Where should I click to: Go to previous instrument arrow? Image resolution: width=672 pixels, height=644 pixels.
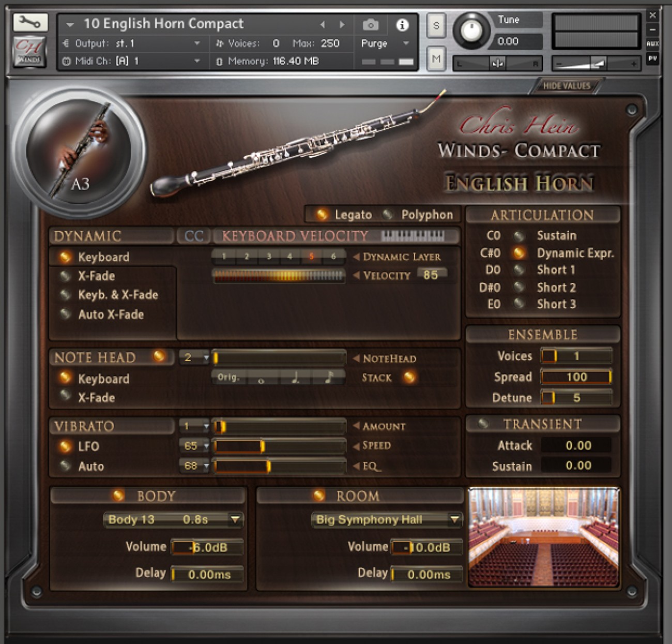click(323, 24)
